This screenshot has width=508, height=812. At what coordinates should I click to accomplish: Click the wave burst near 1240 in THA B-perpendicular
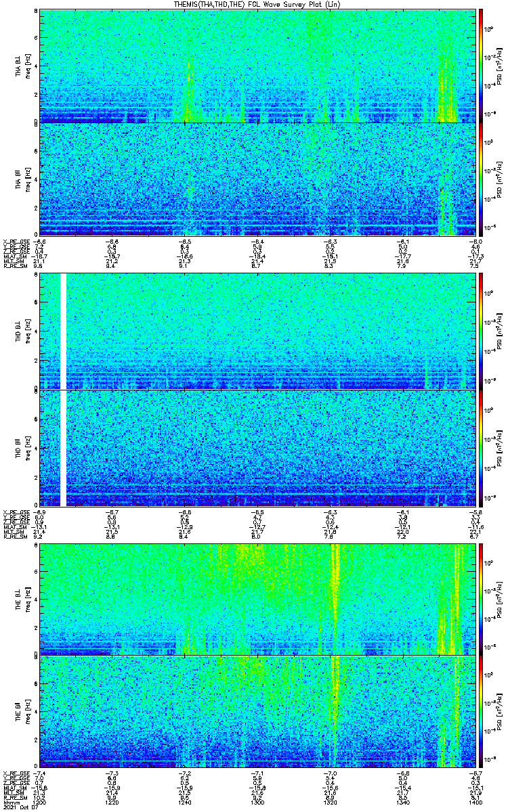188,91
